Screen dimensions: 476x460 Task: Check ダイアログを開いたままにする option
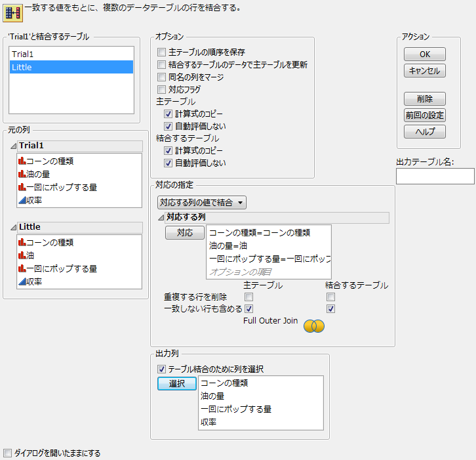click(8, 453)
